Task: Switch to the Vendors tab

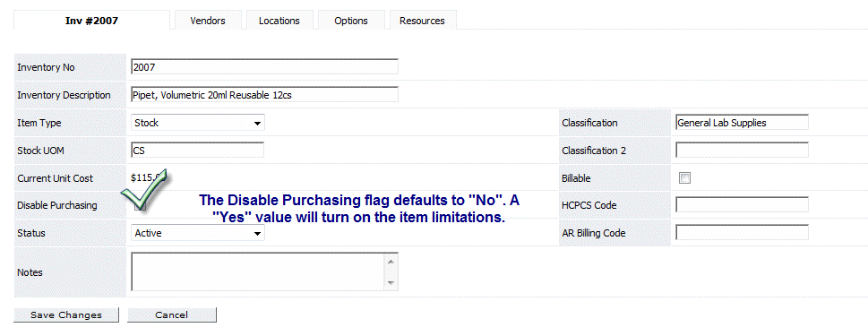Action: click(x=208, y=21)
